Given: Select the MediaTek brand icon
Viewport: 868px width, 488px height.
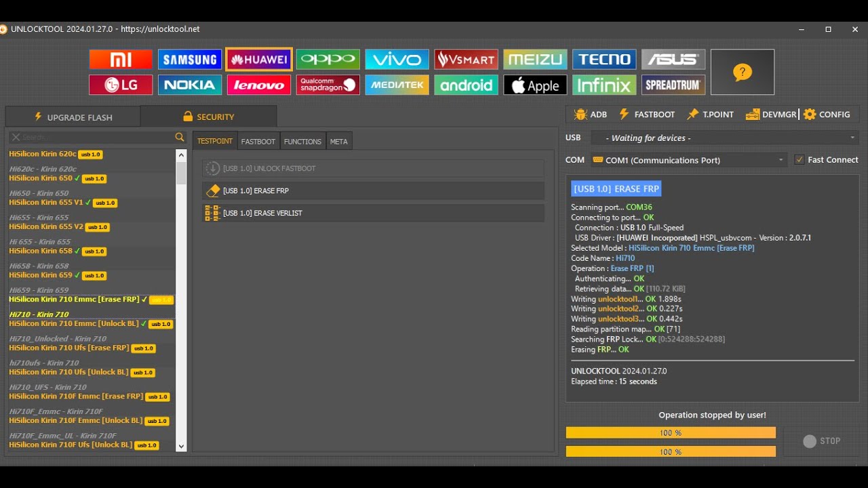Looking at the screenshot, I should [397, 85].
